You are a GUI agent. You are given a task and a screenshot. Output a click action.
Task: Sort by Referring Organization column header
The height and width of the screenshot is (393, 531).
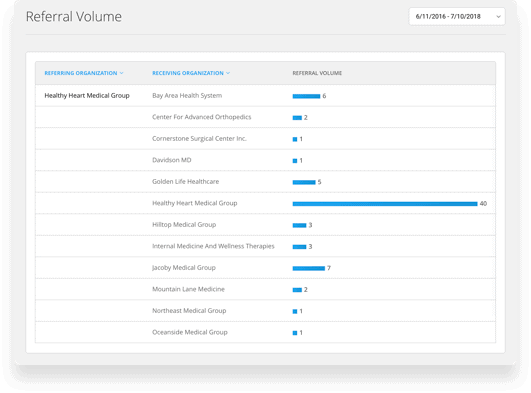[84, 73]
